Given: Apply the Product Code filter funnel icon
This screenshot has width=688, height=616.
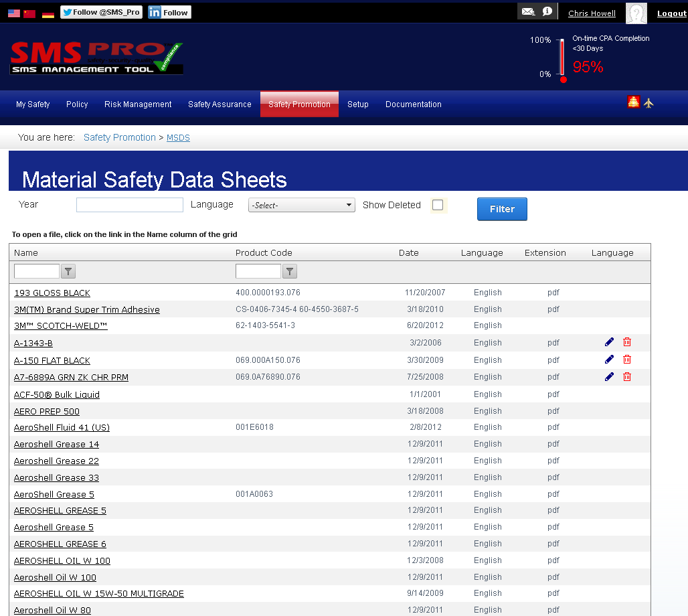Looking at the screenshot, I should 289,271.
